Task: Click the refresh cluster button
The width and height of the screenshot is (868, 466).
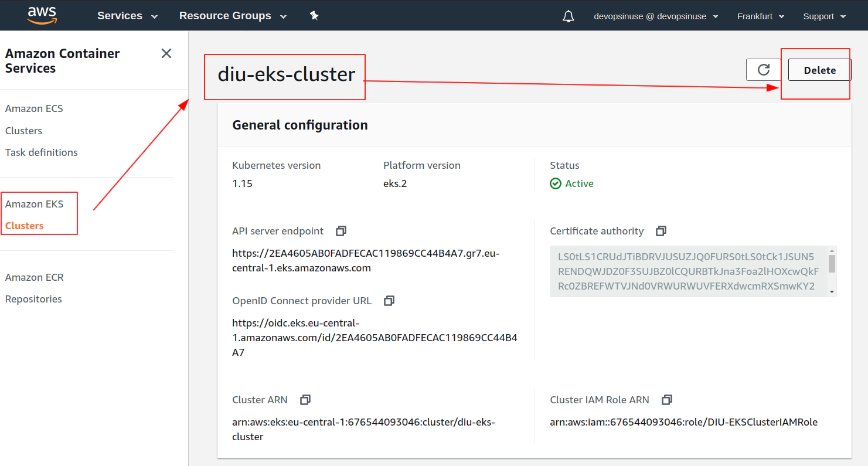Action: point(764,70)
